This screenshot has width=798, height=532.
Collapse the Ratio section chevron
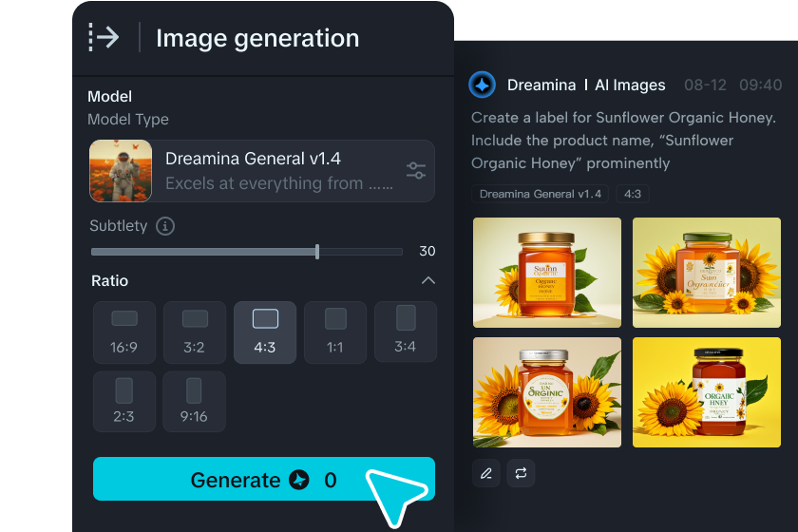coord(428,280)
